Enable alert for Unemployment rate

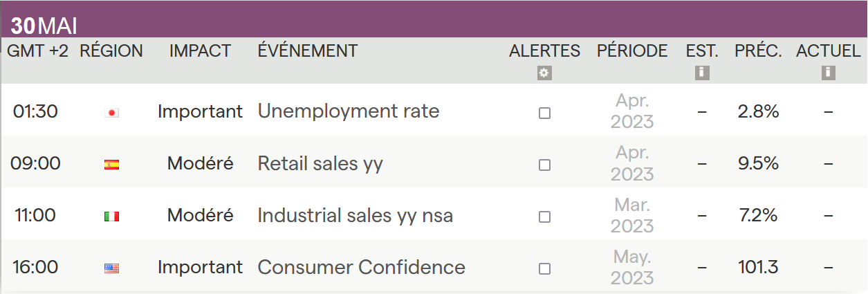(544, 113)
